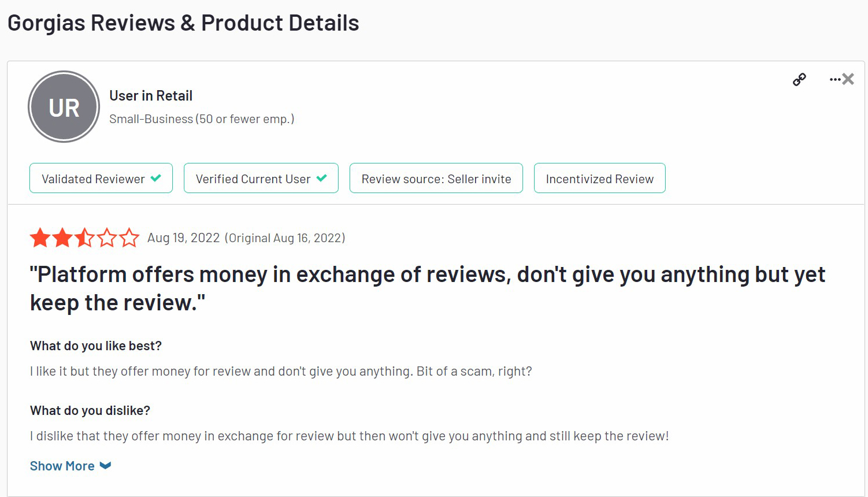Select the fifth empty rating star
868x497 pixels.
coord(129,238)
